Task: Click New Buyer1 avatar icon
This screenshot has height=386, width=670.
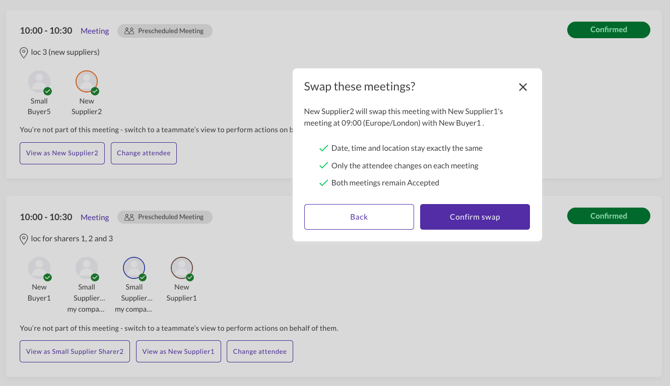Action: tap(39, 268)
